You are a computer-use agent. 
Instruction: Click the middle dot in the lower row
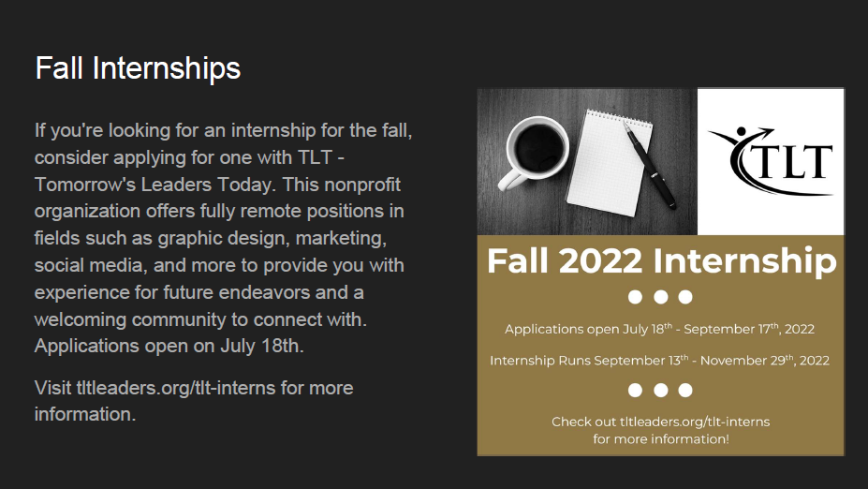(660, 391)
